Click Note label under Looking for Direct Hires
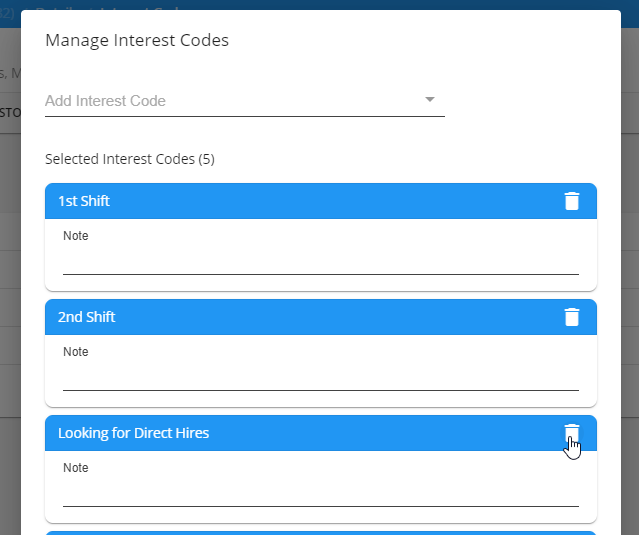639x535 pixels. tap(76, 468)
